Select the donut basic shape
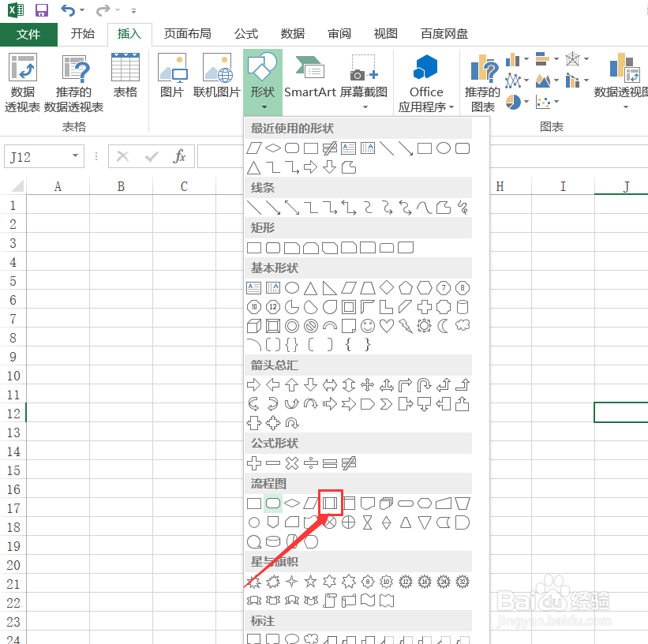Viewport: 648px width, 644px height. 292,326
